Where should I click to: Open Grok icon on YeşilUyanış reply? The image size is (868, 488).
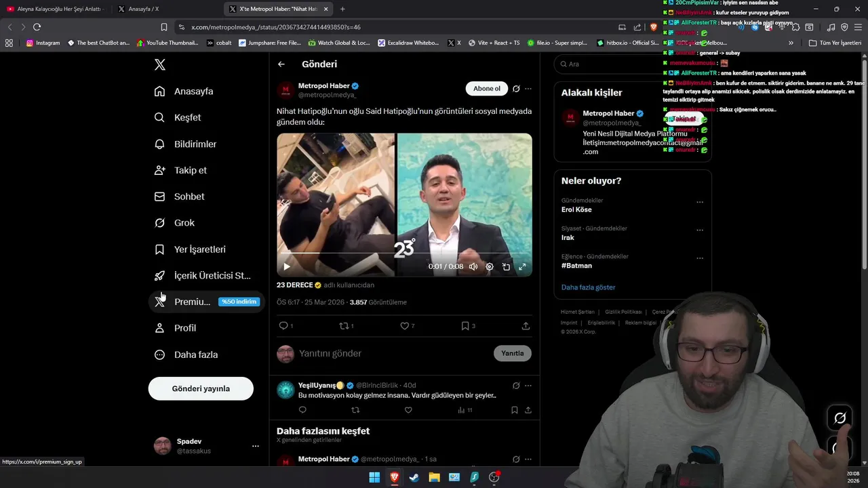point(516,386)
